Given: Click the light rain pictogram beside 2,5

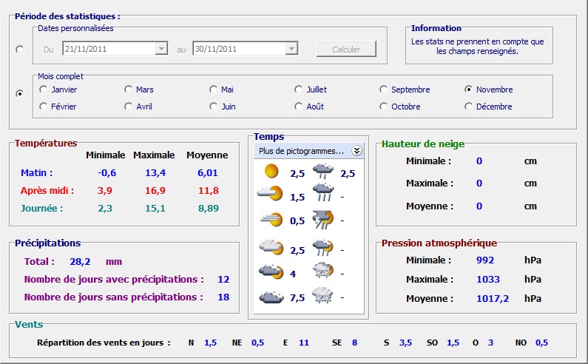Looking at the screenshot, I should (323, 171).
